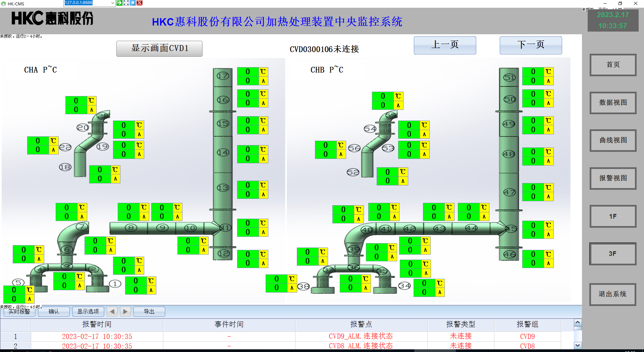Click the 上一页 previous page button
Screen dimensions: 644x352
click(x=445, y=45)
